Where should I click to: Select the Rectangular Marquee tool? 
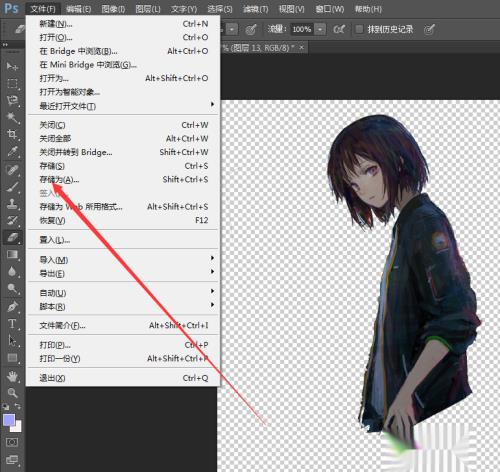coord(12,83)
